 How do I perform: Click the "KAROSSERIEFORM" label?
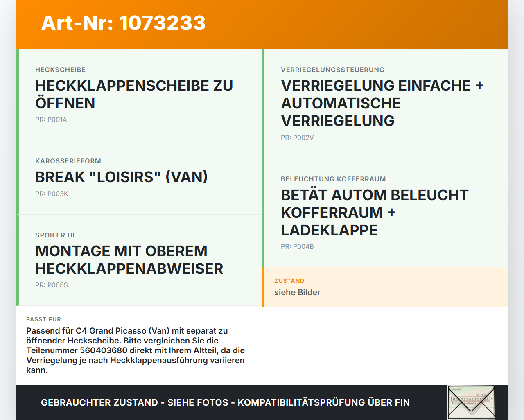point(68,161)
